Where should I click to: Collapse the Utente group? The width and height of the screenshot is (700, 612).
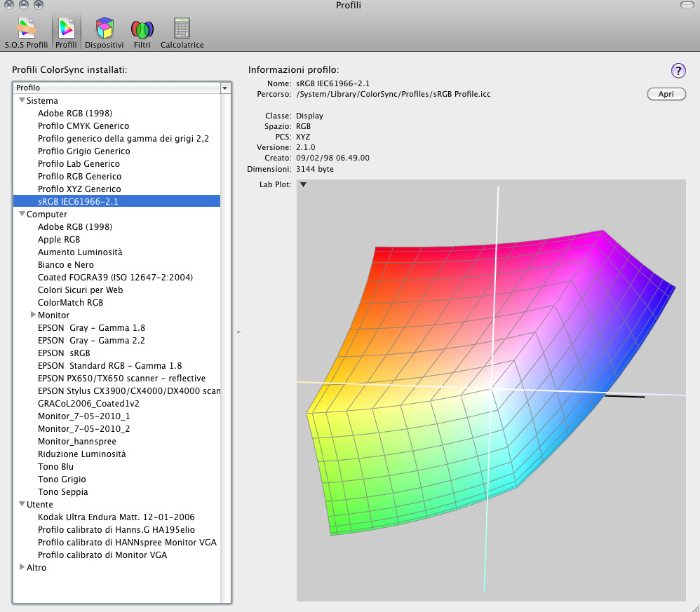pos(22,505)
